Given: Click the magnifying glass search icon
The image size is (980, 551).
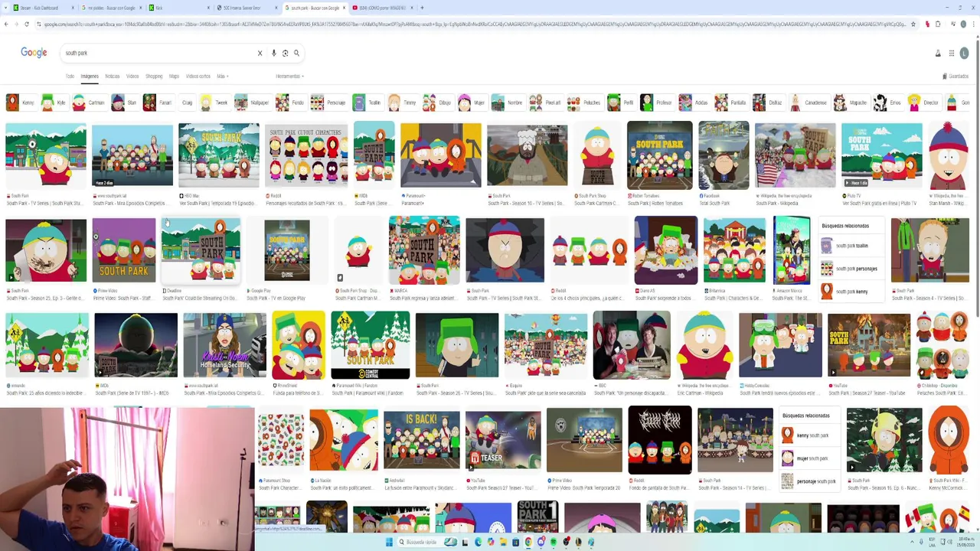Looking at the screenshot, I should (x=296, y=53).
